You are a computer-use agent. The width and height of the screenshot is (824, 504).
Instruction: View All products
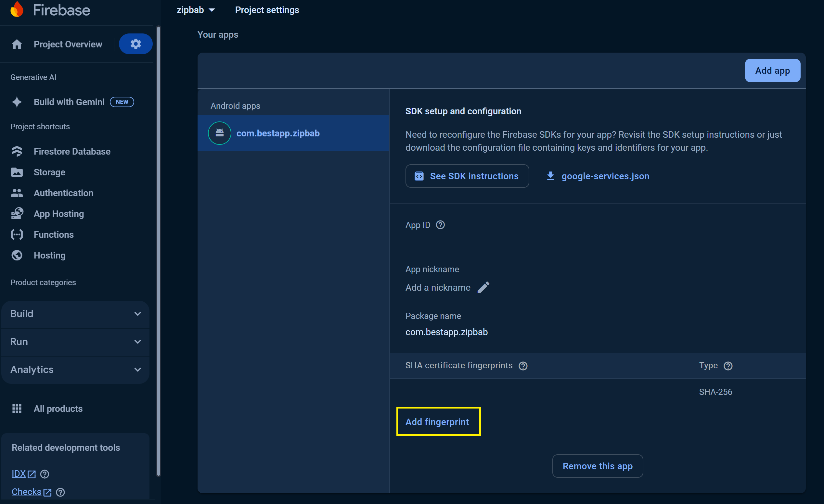tap(58, 409)
